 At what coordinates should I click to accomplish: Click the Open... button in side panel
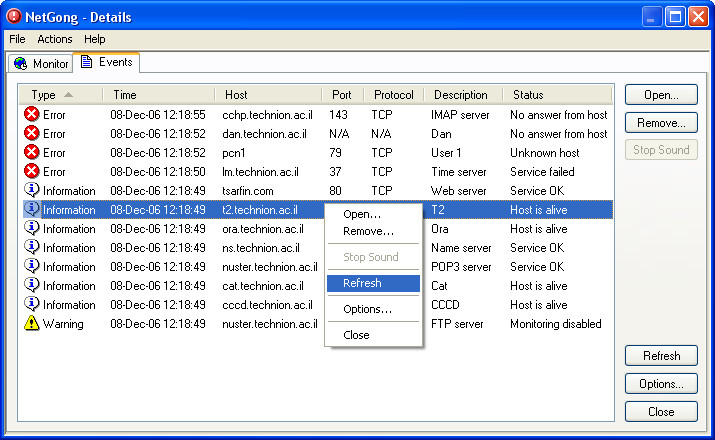661,95
